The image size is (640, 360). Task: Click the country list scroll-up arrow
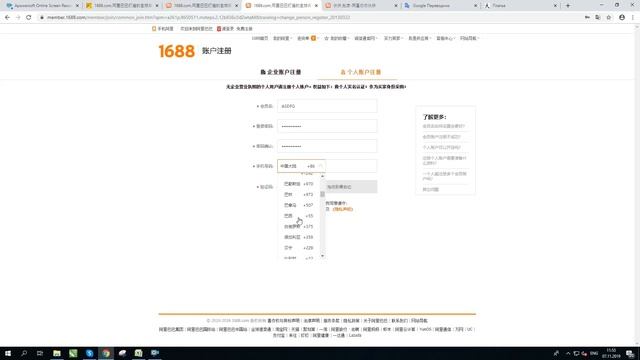pyautogui.click(x=322, y=176)
